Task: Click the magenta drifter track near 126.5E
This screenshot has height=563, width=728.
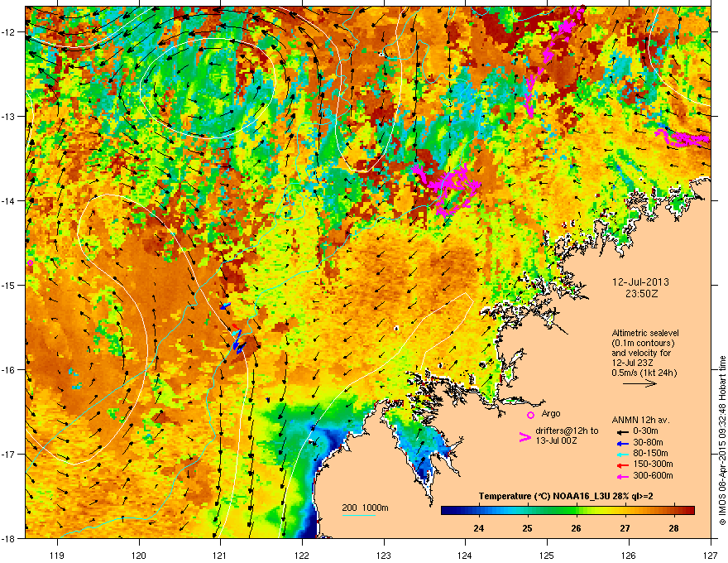Action: [682, 138]
